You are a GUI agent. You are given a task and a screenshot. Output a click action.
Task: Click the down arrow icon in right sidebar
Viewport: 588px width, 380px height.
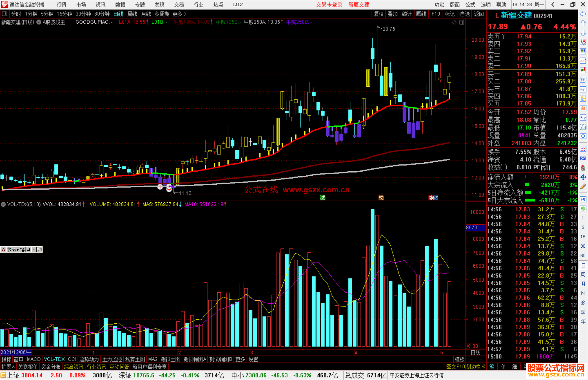(583, 33)
